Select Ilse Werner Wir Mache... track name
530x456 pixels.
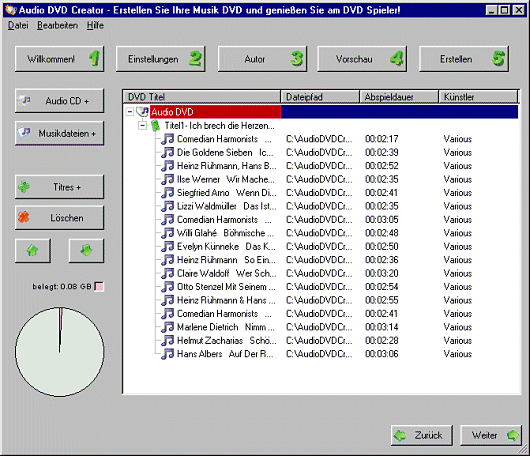click(226, 179)
